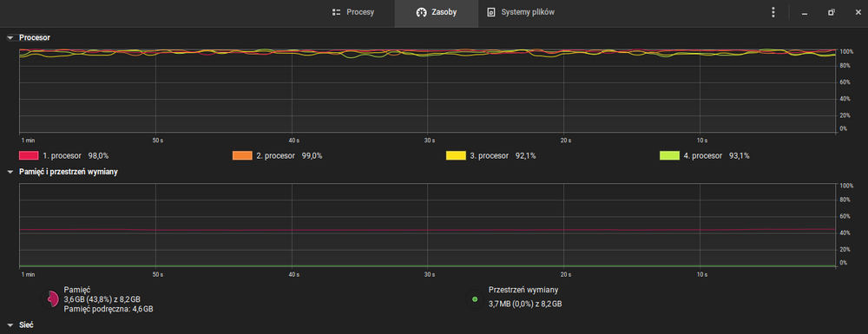The width and height of the screenshot is (868, 334).
Task: Click the Pamięć pie chart color icon
Action: (49, 299)
